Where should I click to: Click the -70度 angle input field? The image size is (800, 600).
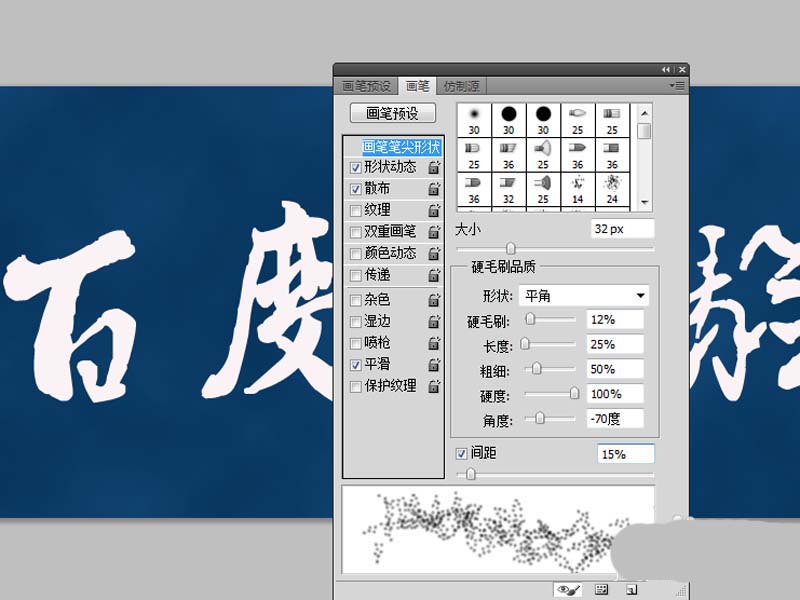615,419
